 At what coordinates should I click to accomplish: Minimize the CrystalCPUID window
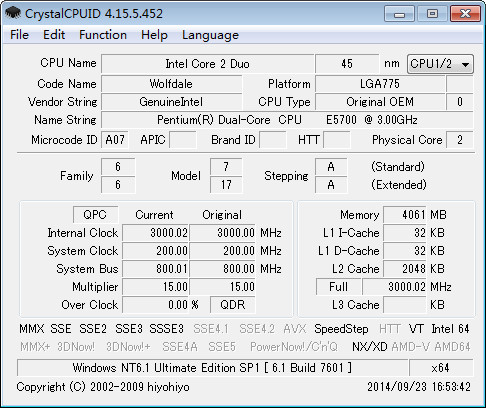[x=399, y=14]
